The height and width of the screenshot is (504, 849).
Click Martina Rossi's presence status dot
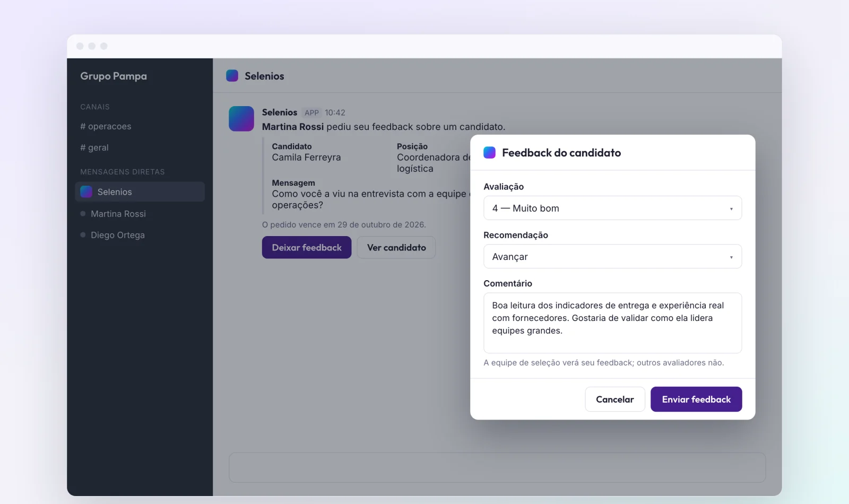pos(83,214)
